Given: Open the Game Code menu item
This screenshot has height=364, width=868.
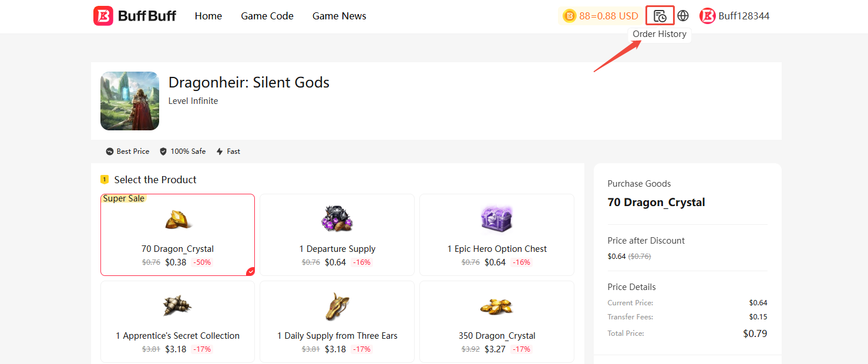Looking at the screenshot, I should pyautogui.click(x=267, y=16).
